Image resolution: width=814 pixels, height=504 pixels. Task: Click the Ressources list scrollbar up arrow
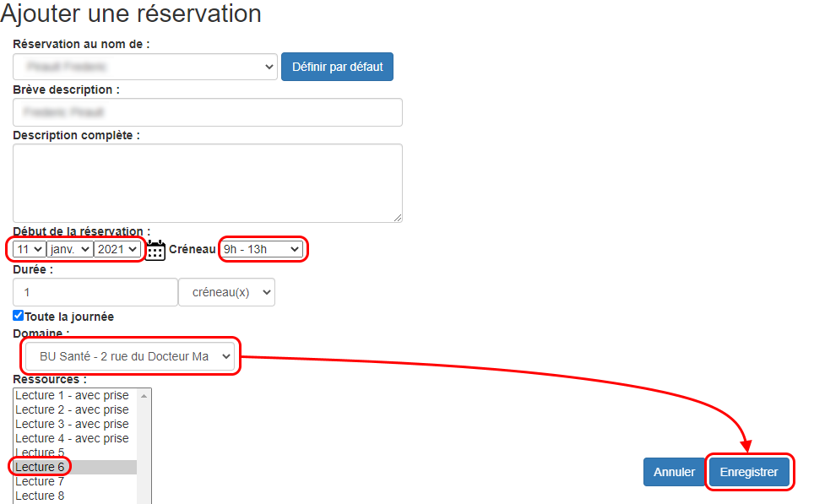pos(144,395)
